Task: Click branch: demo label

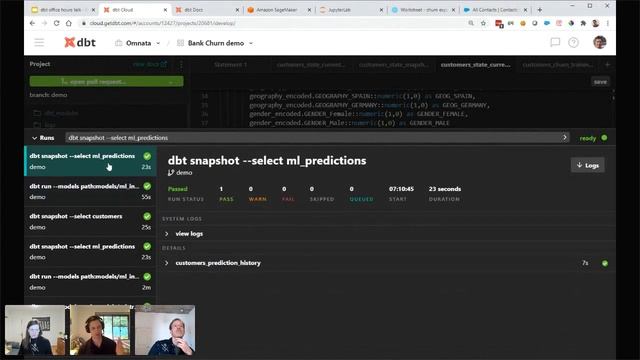Action: (x=48, y=95)
